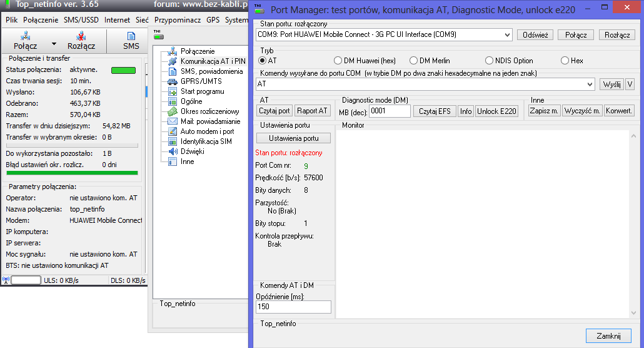Select Okres rozliczeniowy tree entry
Screen dimensions: 644x348
209,111
